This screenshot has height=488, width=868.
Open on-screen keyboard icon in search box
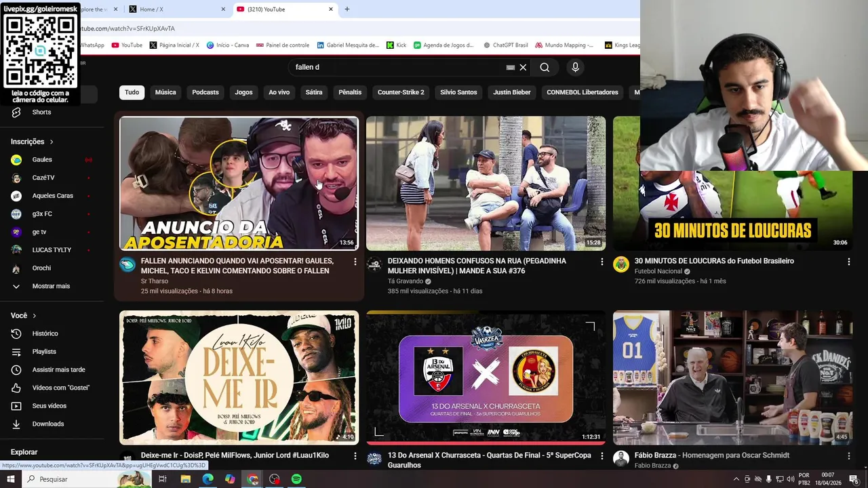[x=511, y=67]
